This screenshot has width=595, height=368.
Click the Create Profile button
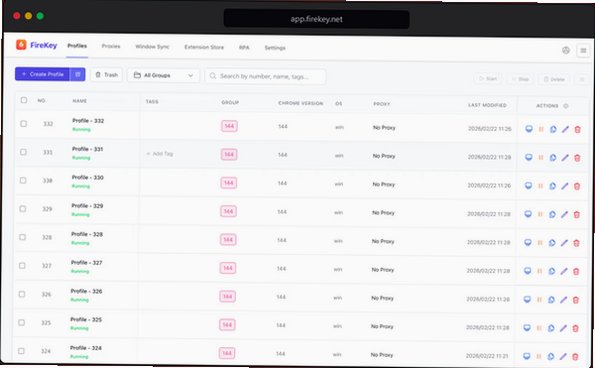click(42, 74)
